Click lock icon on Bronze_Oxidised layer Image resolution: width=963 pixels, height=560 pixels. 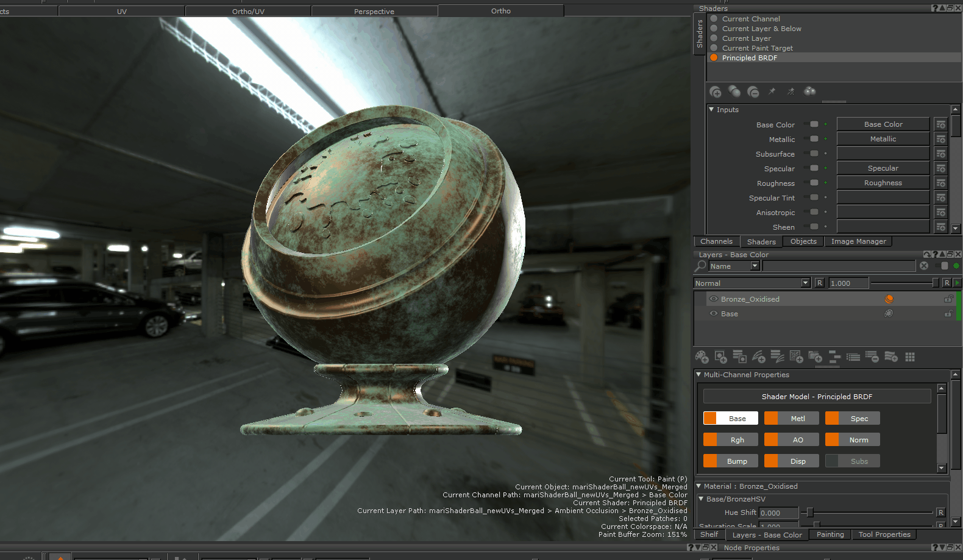click(x=949, y=299)
